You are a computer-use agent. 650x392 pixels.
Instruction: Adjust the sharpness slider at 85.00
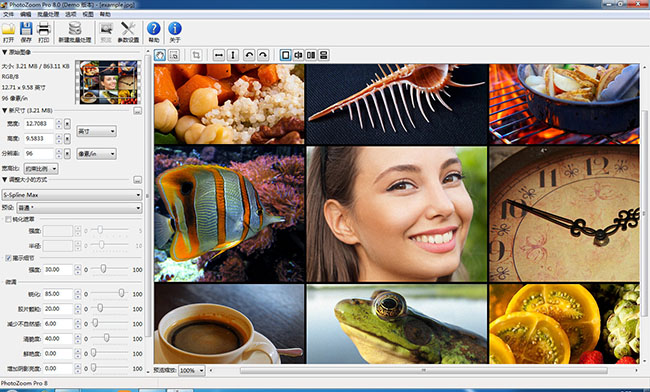[x=121, y=293]
